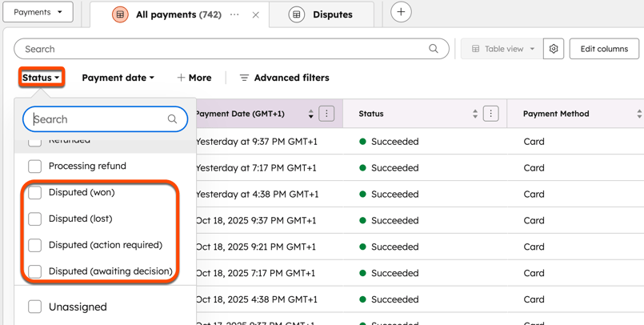Click the Status column header label

pyautogui.click(x=371, y=114)
